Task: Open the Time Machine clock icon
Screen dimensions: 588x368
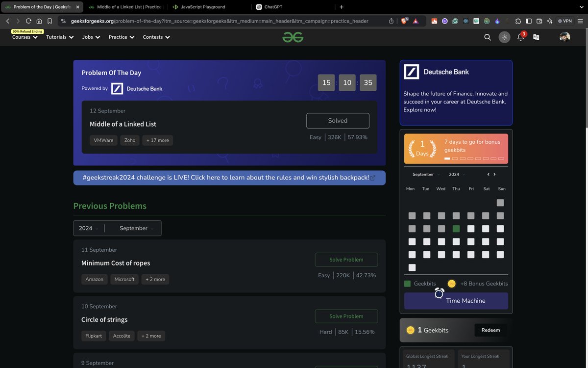Action: click(x=439, y=293)
